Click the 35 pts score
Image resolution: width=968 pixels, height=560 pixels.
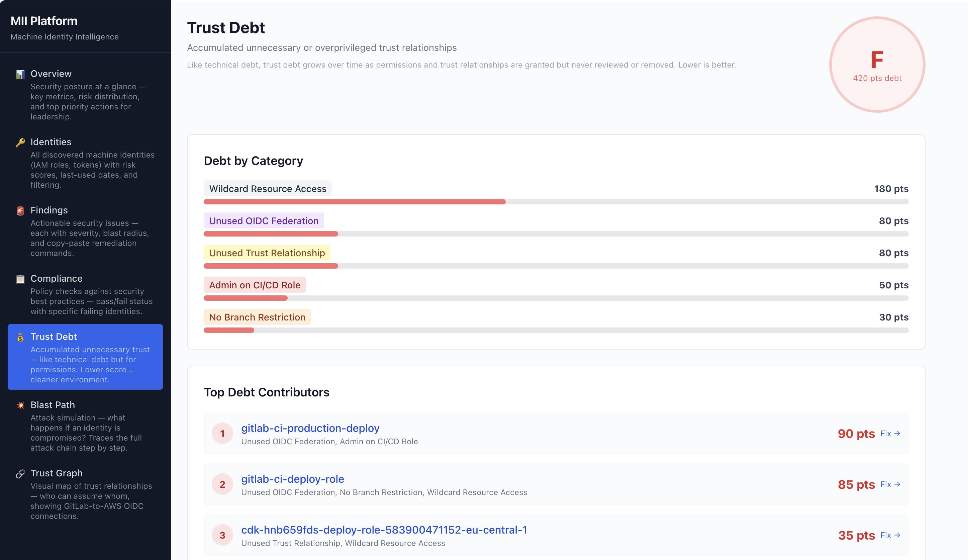857,536
